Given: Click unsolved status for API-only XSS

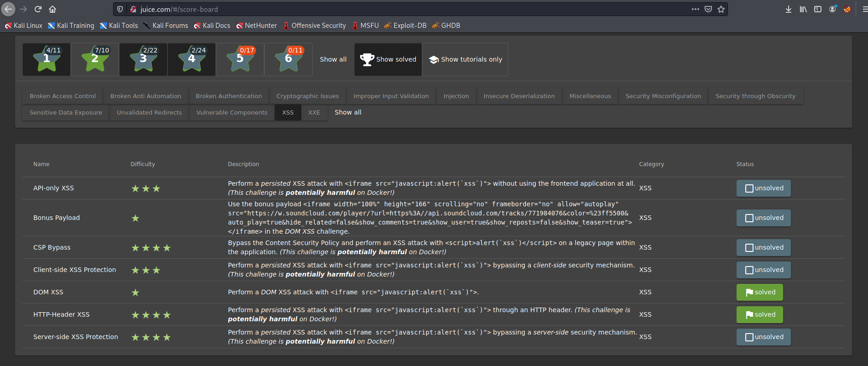Looking at the screenshot, I should pyautogui.click(x=763, y=188).
